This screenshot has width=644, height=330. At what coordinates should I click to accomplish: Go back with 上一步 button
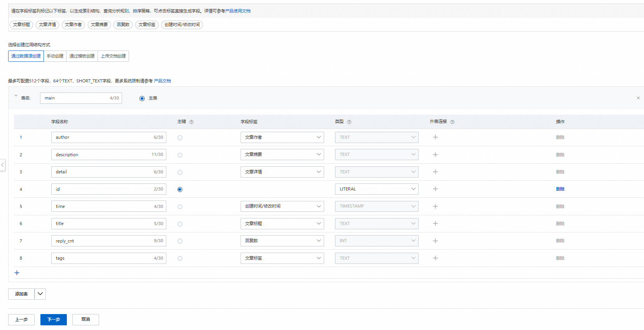coord(21,320)
